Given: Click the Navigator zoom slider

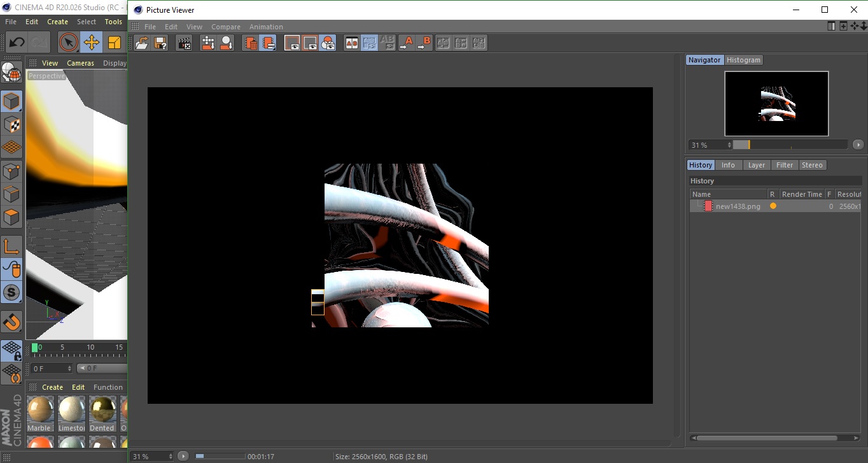Looking at the screenshot, I should point(790,145).
